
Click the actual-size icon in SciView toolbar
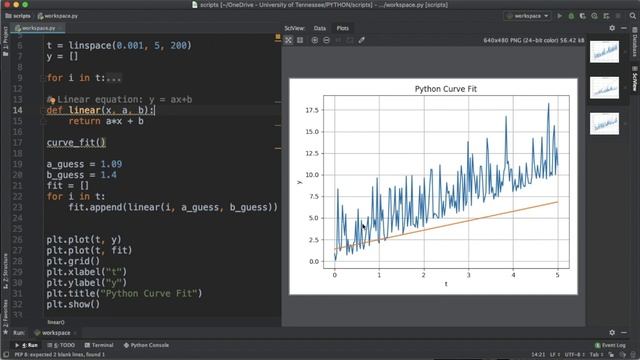point(338,40)
